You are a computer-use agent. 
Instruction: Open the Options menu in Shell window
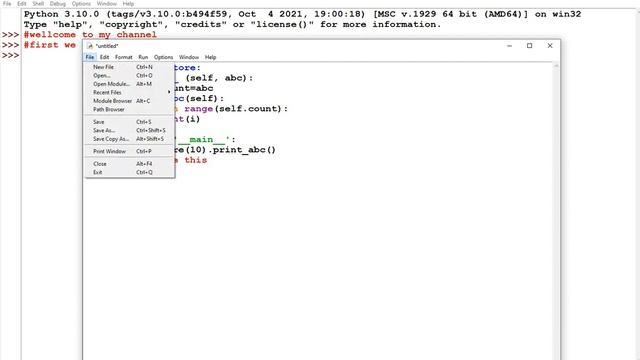(81, 4)
